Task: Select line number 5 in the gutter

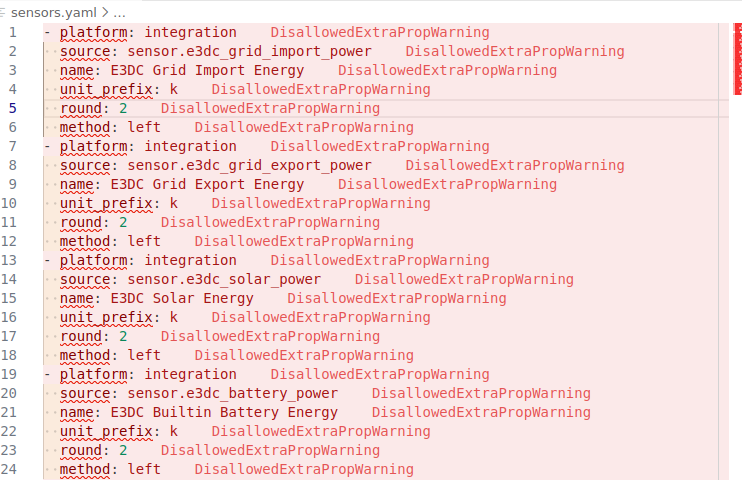Action: (12, 108)
